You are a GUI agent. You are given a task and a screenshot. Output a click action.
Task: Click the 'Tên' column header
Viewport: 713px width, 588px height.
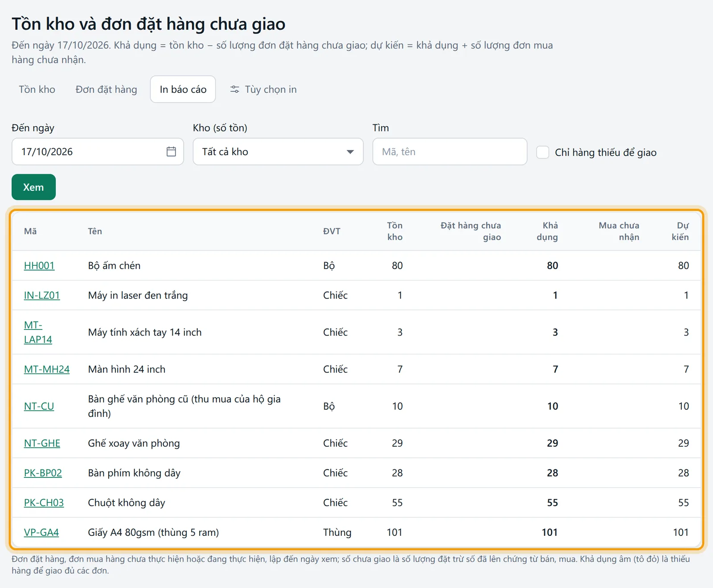[95, 231]
